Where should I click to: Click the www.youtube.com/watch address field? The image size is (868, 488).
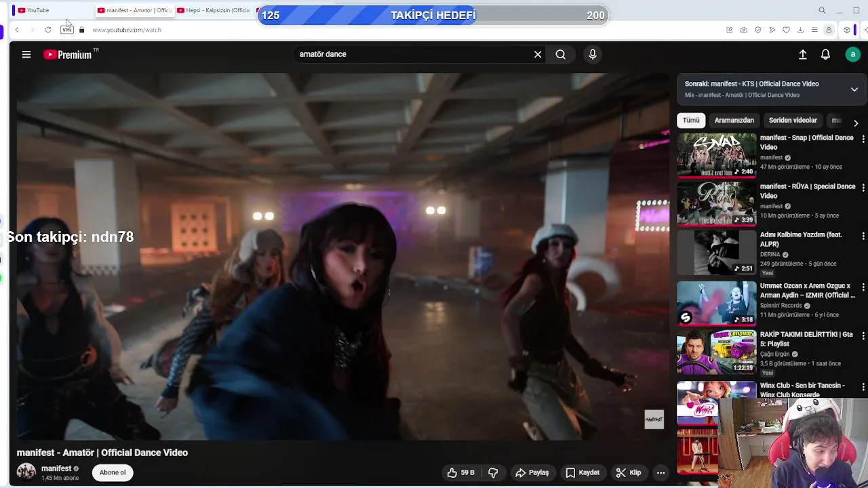[x=127, y=30]
